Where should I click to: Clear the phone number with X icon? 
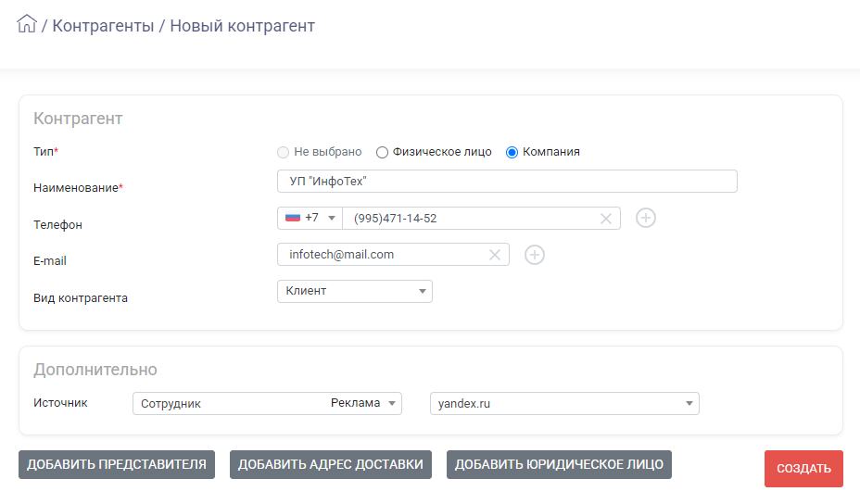[x=605, y=219]
